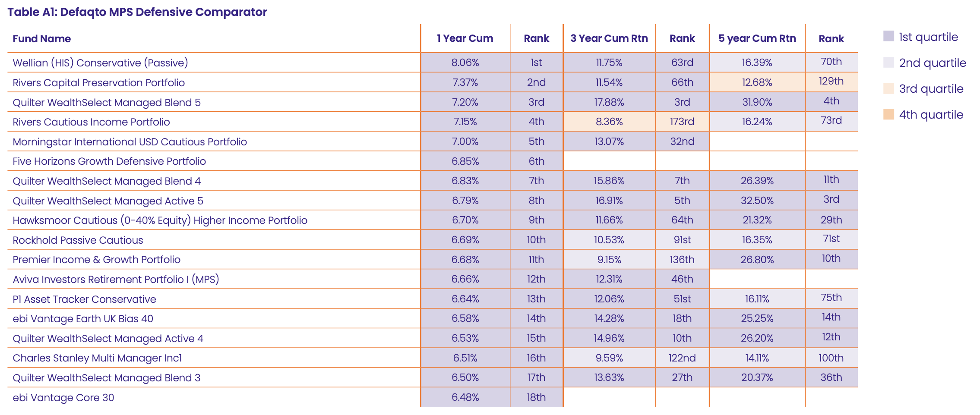Select the Rockhold Passive Cautious fund

point(78,240)
